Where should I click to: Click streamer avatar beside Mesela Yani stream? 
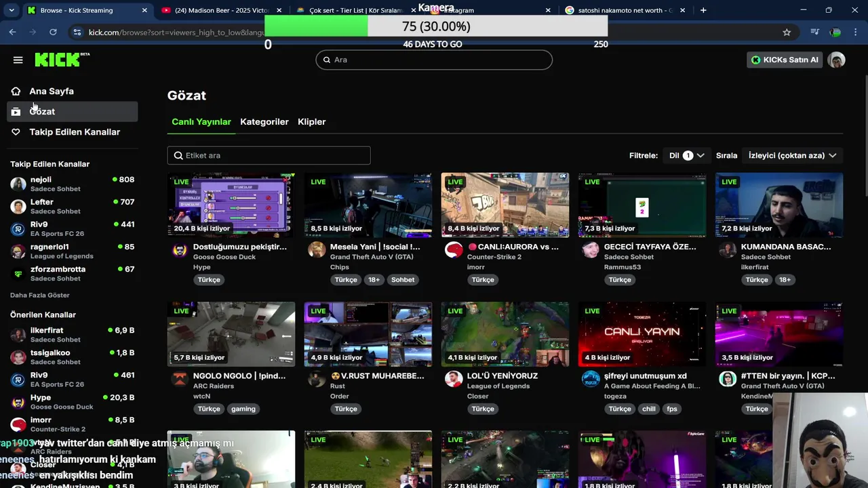(317, 250)
